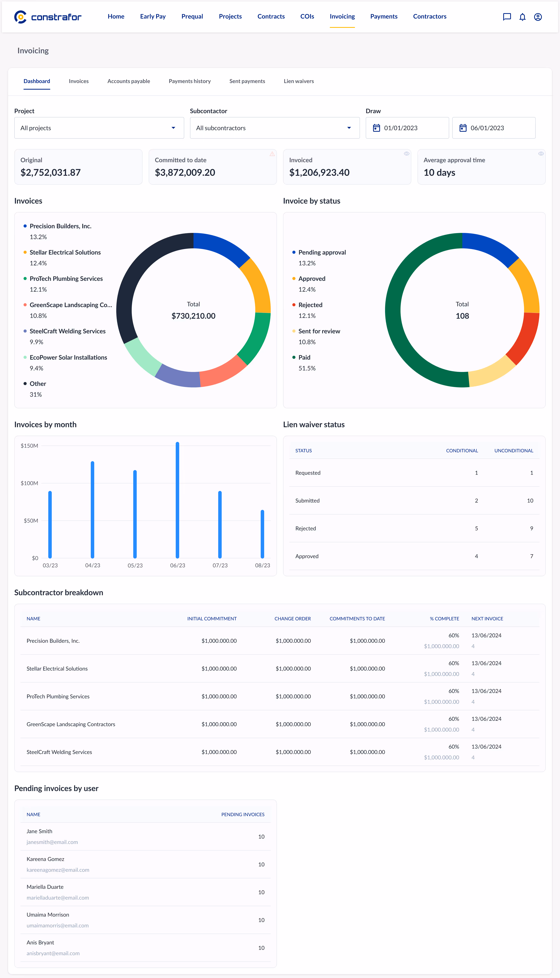560x978 pixels.
Task: Toggle the eye icon on Average approval time card
Action: 541,154
